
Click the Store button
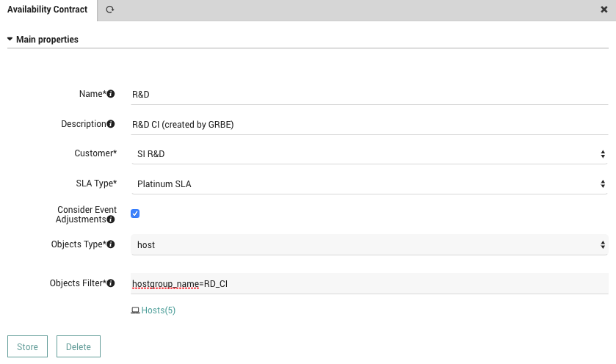click(x=27, y=346)
